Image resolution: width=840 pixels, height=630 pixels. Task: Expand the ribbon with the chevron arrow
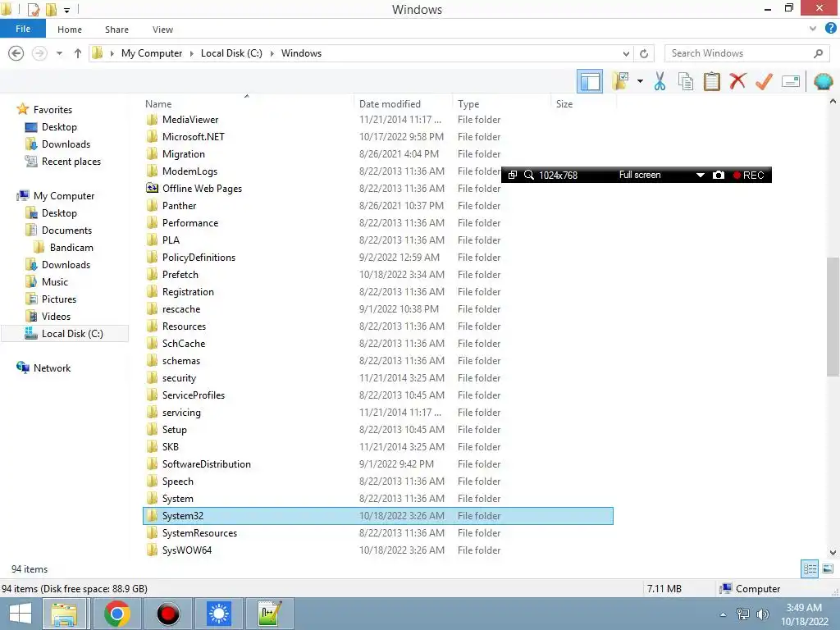(813, 29)
